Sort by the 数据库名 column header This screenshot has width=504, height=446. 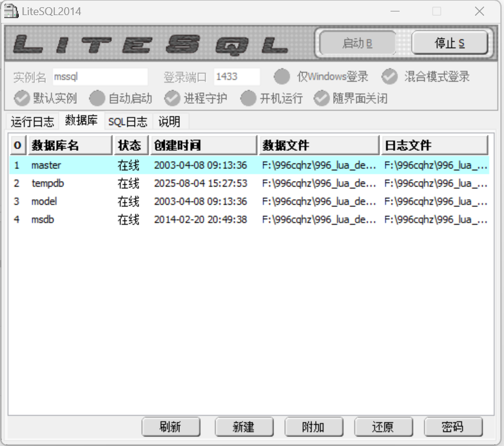pos(71,145)
